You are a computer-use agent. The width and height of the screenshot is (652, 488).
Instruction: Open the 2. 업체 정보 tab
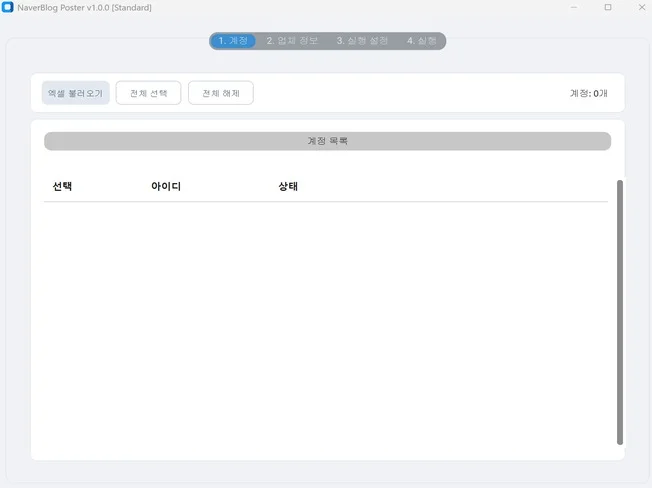pos(292,41)
